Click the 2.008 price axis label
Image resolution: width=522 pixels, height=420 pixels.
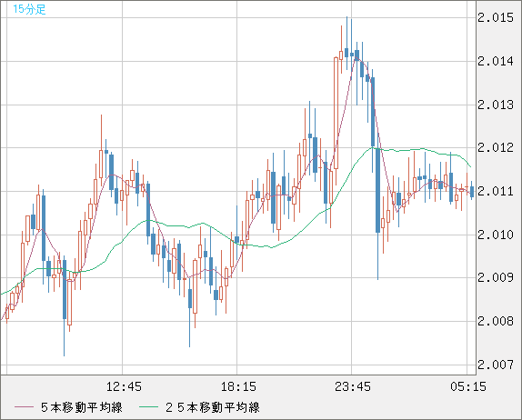496,321
